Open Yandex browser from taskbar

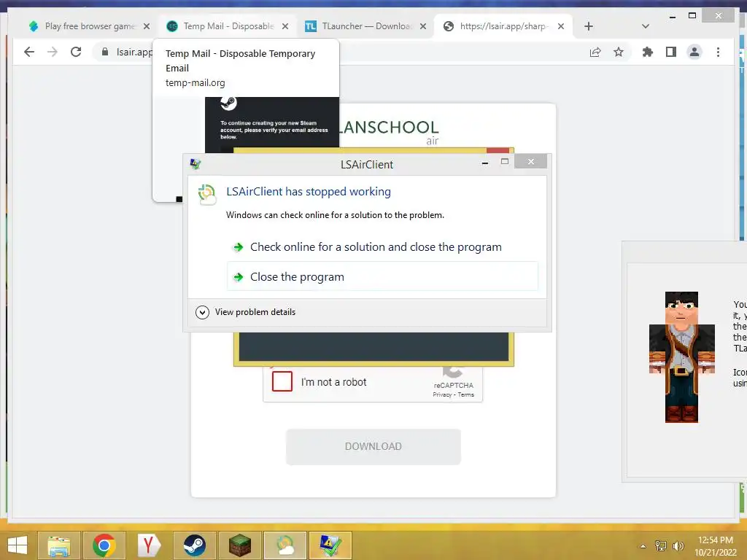click(149, 545)
